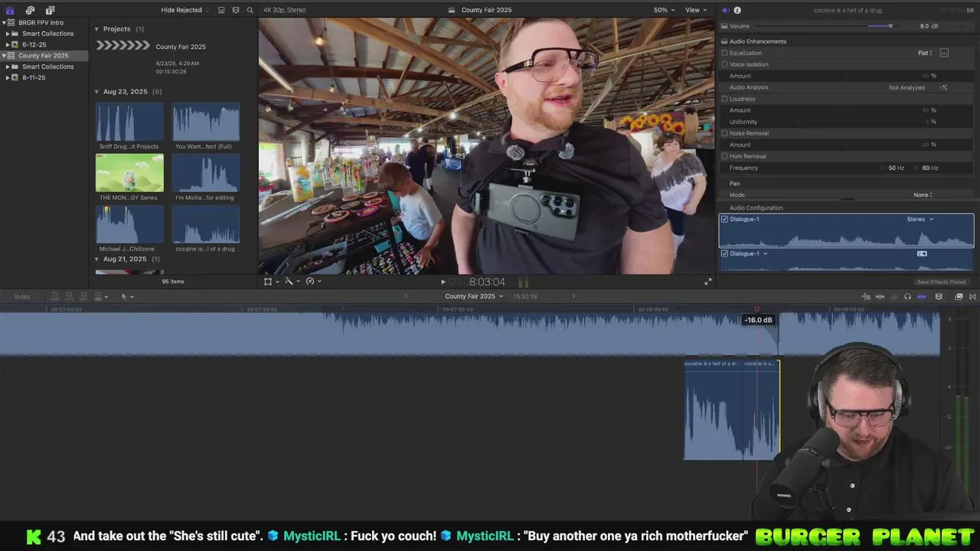Uncheck the first Dialogue-1 stereo component
This screenshot has width=980, height=551.
coord(724,219)
